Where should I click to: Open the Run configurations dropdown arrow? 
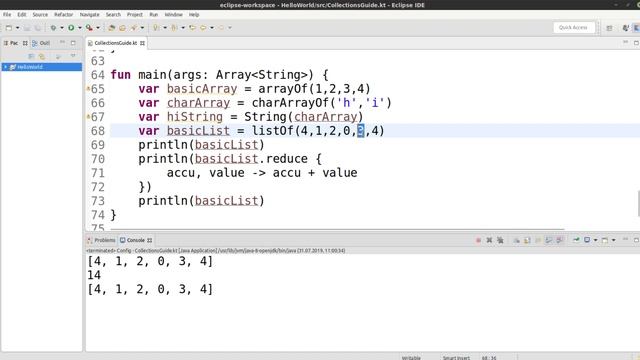[x=80, y=28]
